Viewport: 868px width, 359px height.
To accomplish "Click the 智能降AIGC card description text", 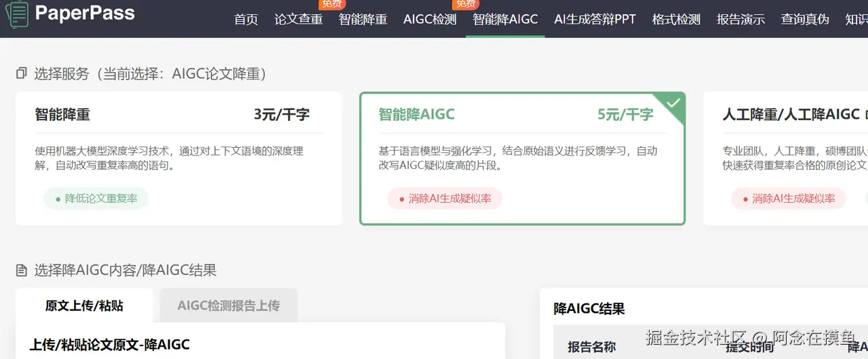I will coord(517,157).
